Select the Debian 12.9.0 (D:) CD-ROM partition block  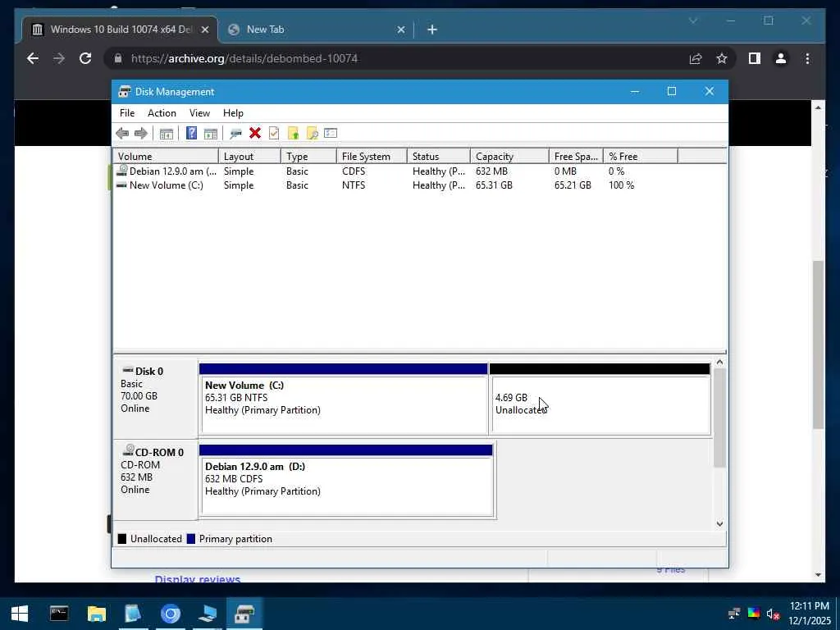click(x=347, y=481)
